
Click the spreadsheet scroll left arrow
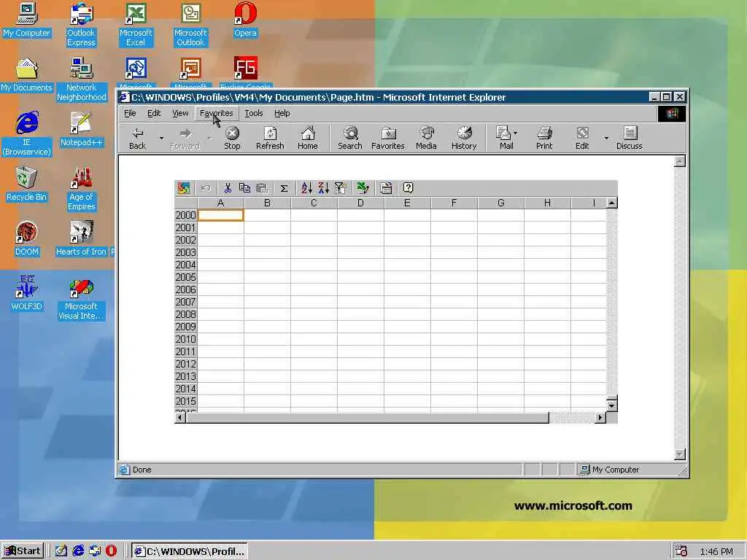tap(180, 418)
